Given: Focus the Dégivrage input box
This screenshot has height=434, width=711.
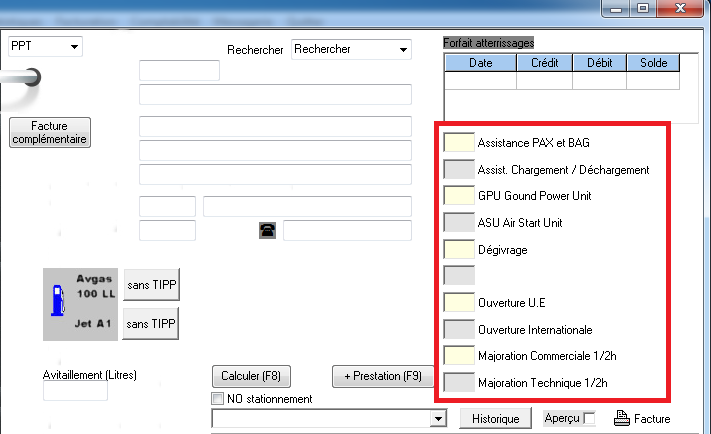Looking at the screenshot, I should [459, 248].
